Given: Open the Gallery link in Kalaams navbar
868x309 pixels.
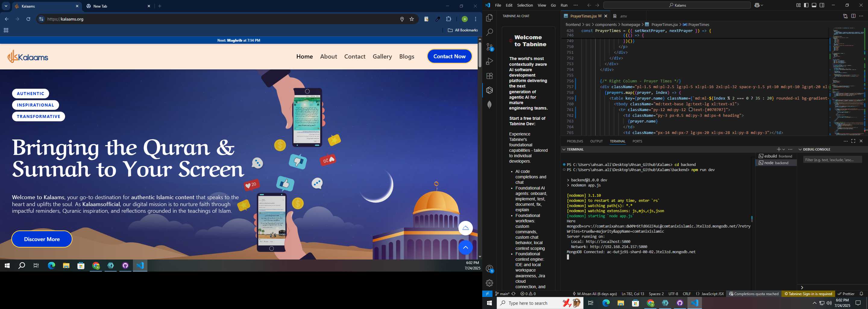Looking at the screenshot, I should pyautogui.click(x=382, y=57).
